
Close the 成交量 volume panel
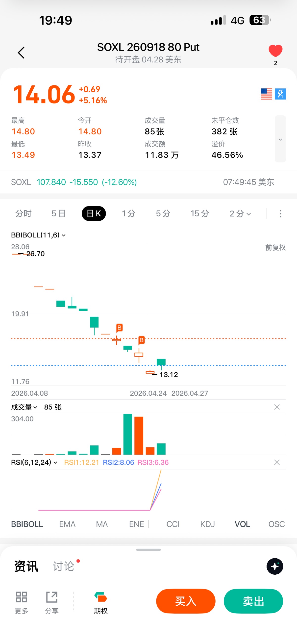pyautogui.click(x=277, y=407)
